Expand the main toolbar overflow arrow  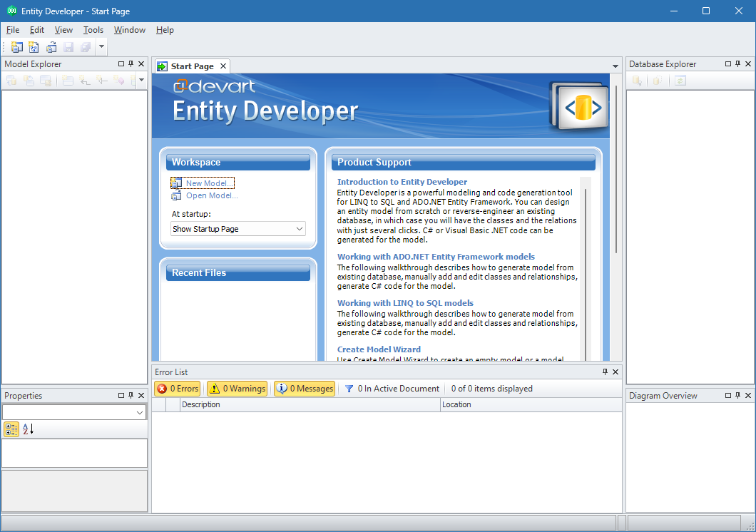point(101,46)
